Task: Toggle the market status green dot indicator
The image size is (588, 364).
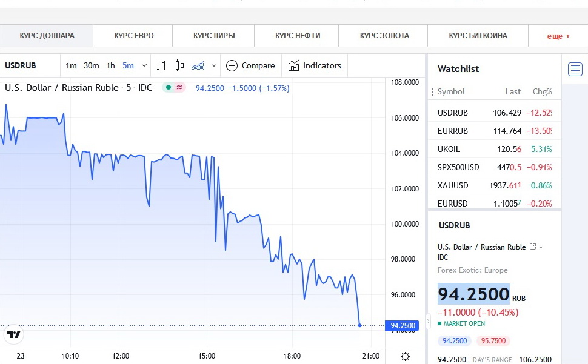Action: pos(169,87)
